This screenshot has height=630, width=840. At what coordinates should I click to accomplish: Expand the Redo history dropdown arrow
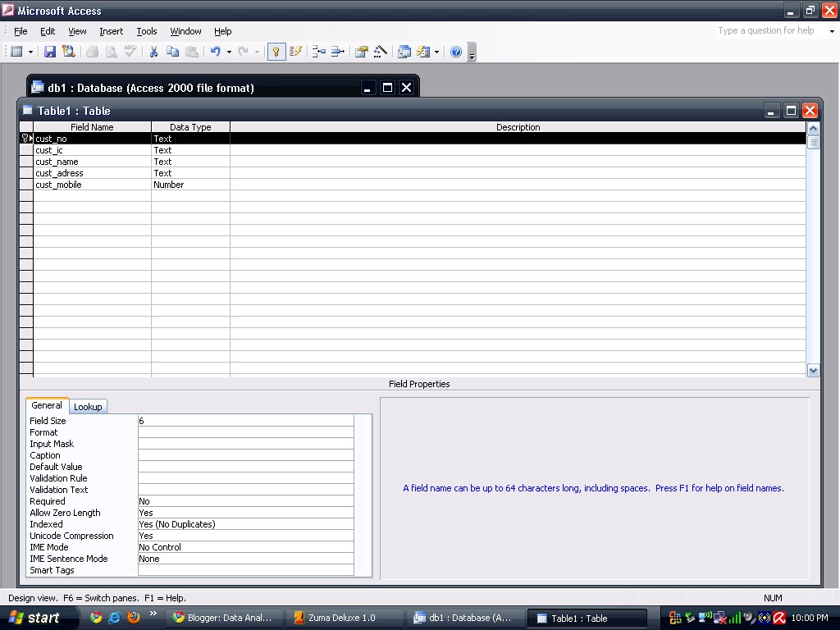(x=257, y=52)
